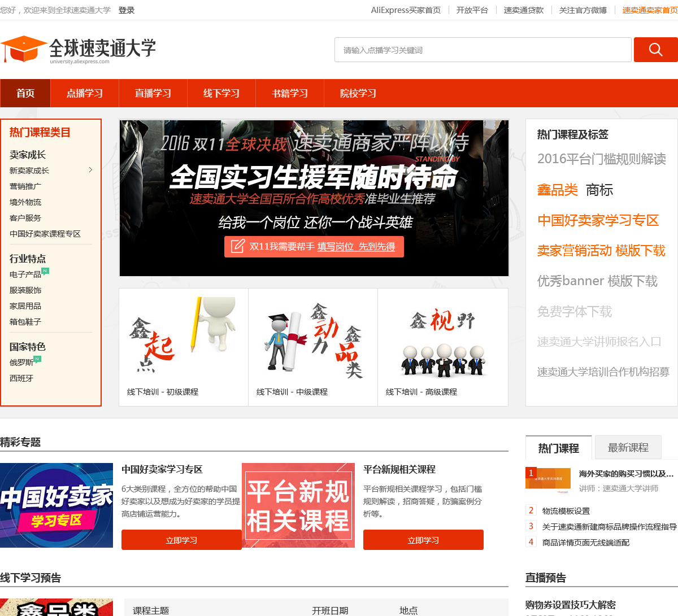Open course 关于速卖通新建商标品牌操作流程指导
The height and width of the screenshot is (616, 678).
click(x=610, y=527)
